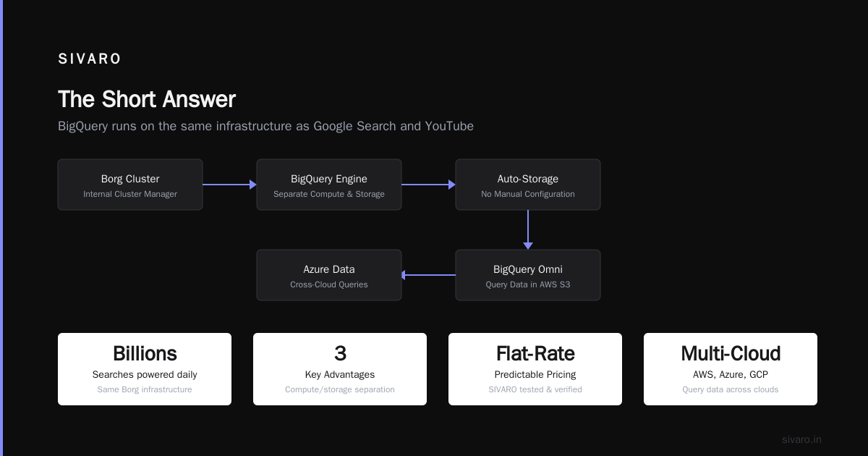Click 'Internal Cluster Manager' caption

[130, 194]
